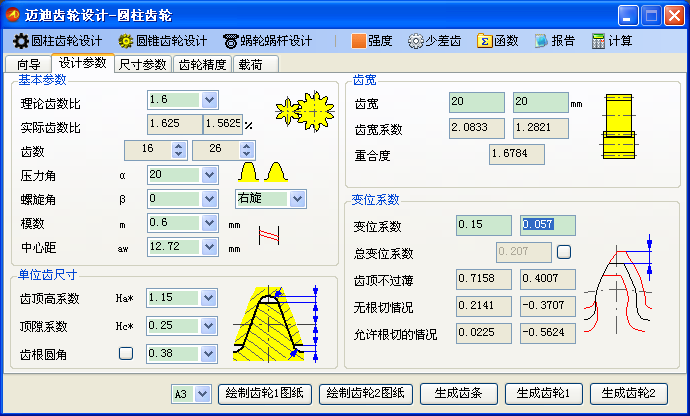Toggle the 总变位系数 checkbox
Viewport: 690px width, 416px height.
[564, 252]
